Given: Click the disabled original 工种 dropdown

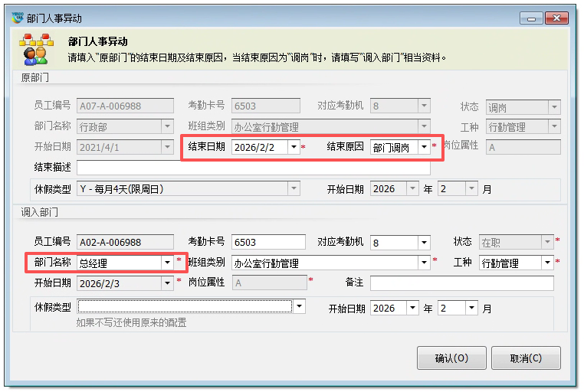Looking at the screenshot, I should pyautogui.click(x=523, y=127).
